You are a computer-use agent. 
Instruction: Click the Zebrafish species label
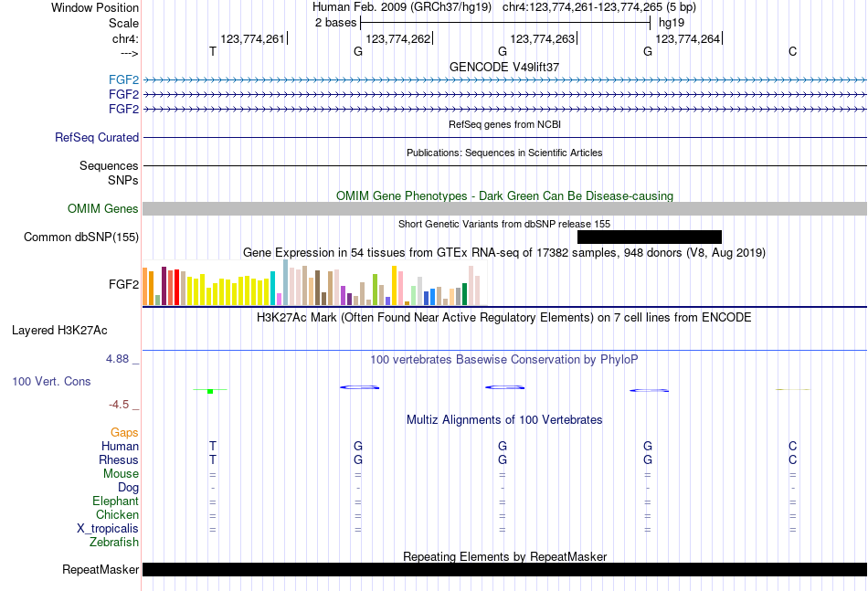click(x=114, y=543)
